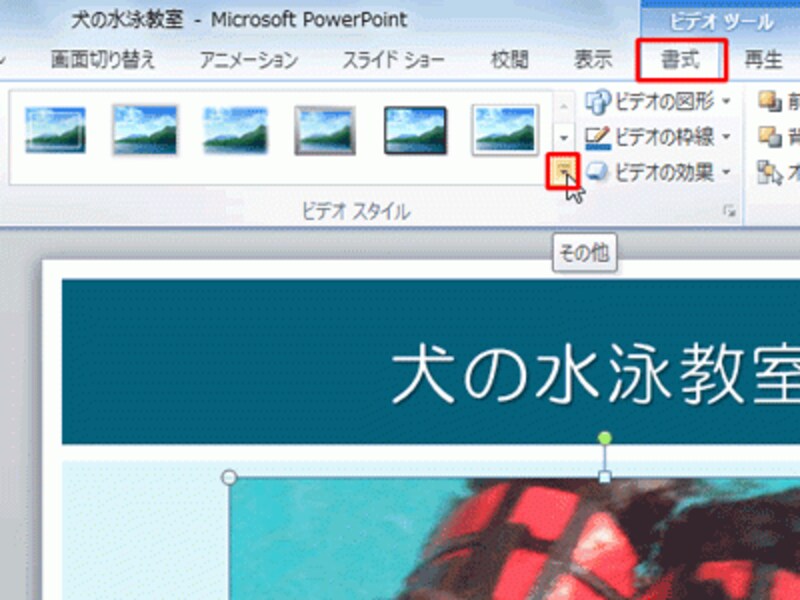Click the video rotation handle
Viewport: 800px width, 600px height.
(x=605, y=438)
